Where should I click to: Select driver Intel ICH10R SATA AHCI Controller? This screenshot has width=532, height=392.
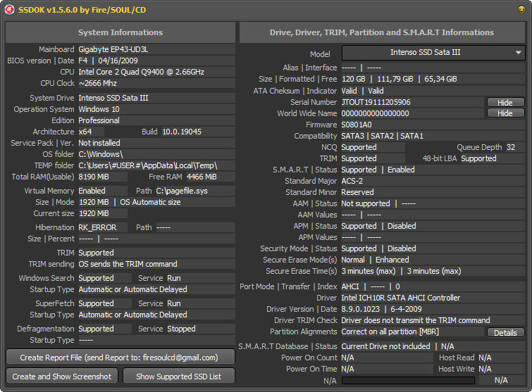tap(400, 298)
